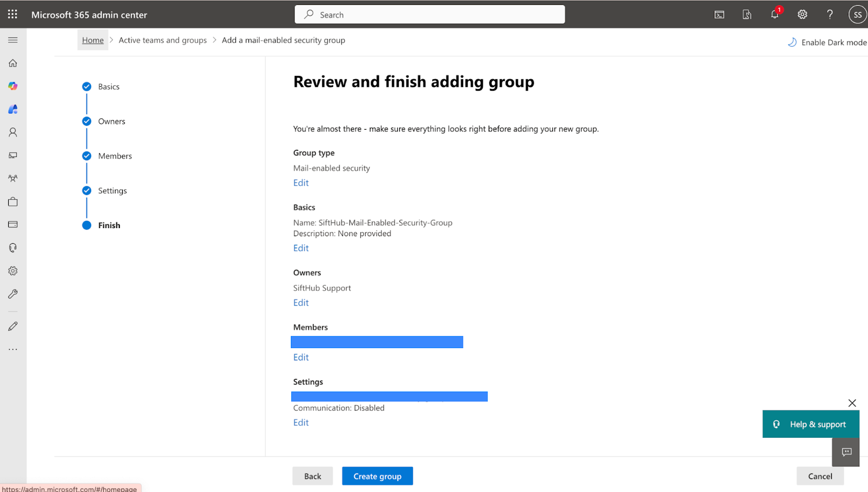This screenshot has height=492, width=868.
Task: Open the app launcher waffle grid
Action: (12, 15)
